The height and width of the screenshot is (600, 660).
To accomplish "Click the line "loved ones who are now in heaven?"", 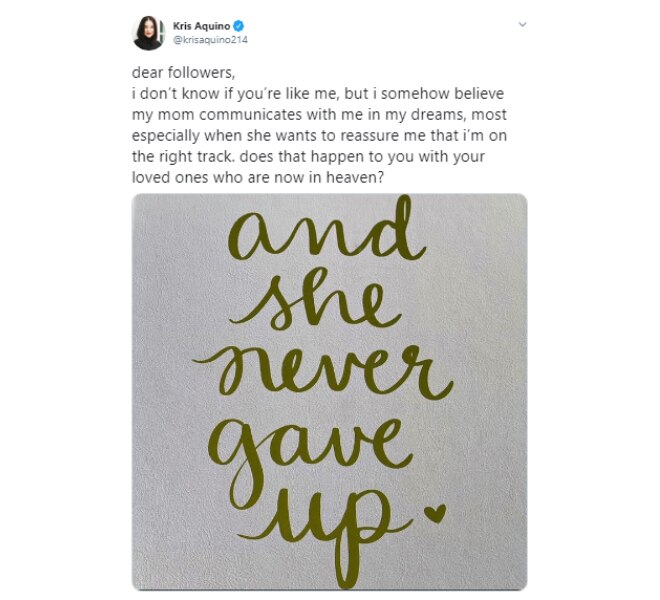I will (x=258, y=178).
